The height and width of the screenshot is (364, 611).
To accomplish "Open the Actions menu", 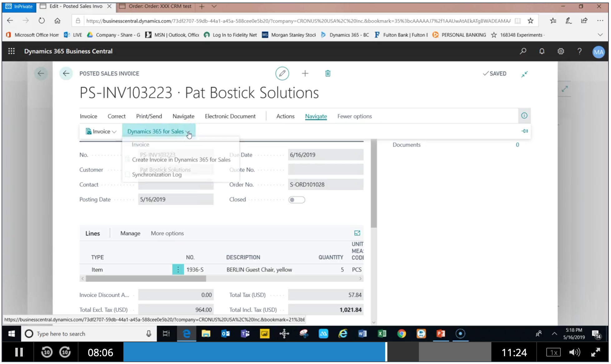I will pyautogui.click(x=285, y=116).
